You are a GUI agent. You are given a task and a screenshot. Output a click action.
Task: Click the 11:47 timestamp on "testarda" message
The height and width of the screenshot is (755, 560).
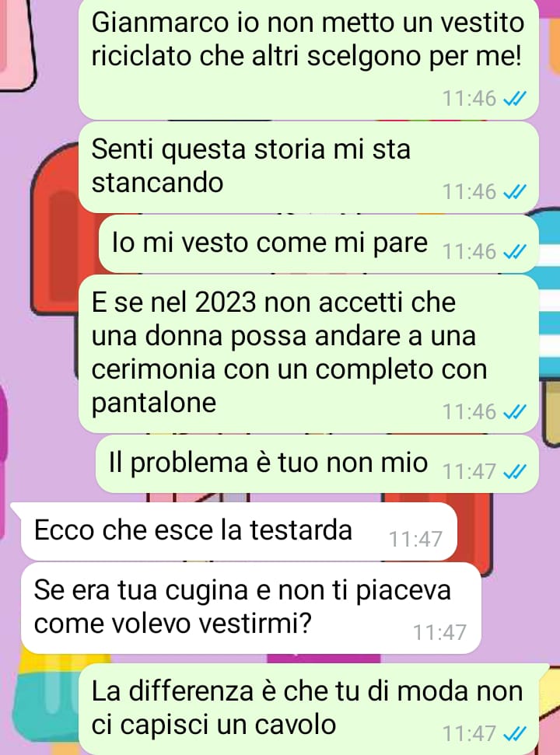(x=415, y=540)
